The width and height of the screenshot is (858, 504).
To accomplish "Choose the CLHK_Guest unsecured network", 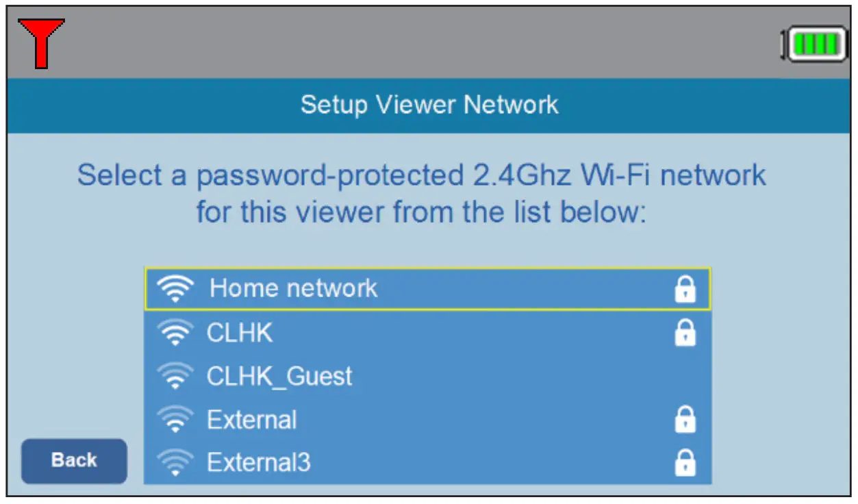I will 411,375.
